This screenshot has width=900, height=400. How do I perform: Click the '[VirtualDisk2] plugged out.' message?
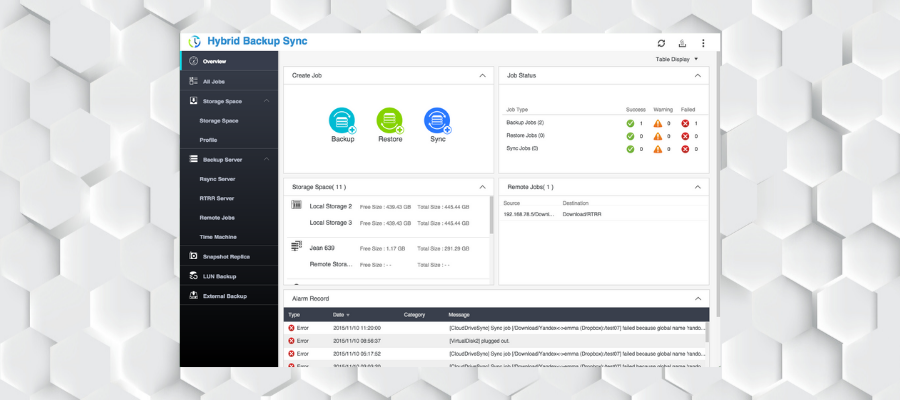click(x=479, y=341)
